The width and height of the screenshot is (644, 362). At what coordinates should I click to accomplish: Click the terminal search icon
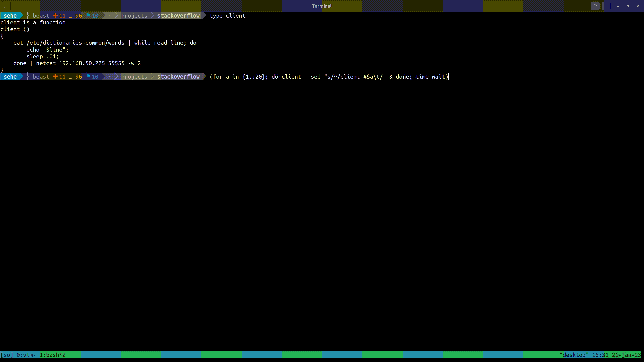(595, 6)
